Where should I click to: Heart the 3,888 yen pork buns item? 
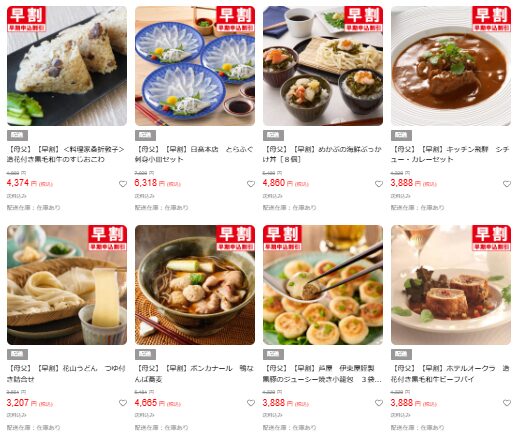pos(379,403)
